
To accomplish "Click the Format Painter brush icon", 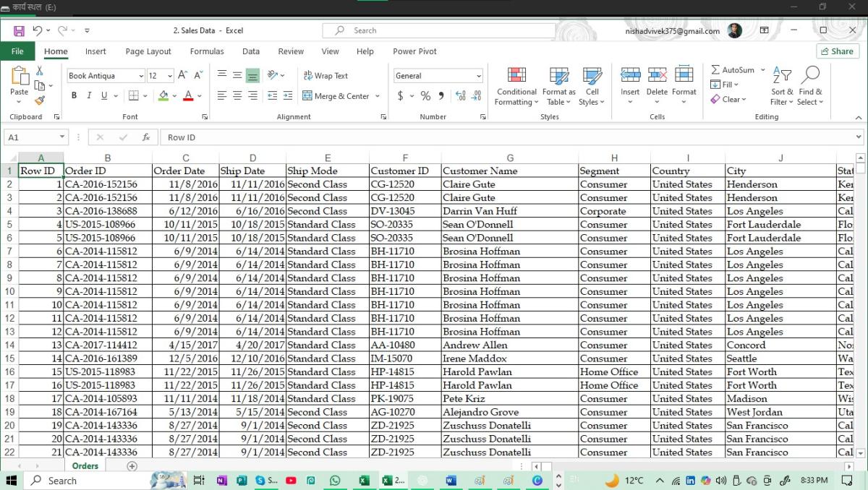I will click(40, 100).
